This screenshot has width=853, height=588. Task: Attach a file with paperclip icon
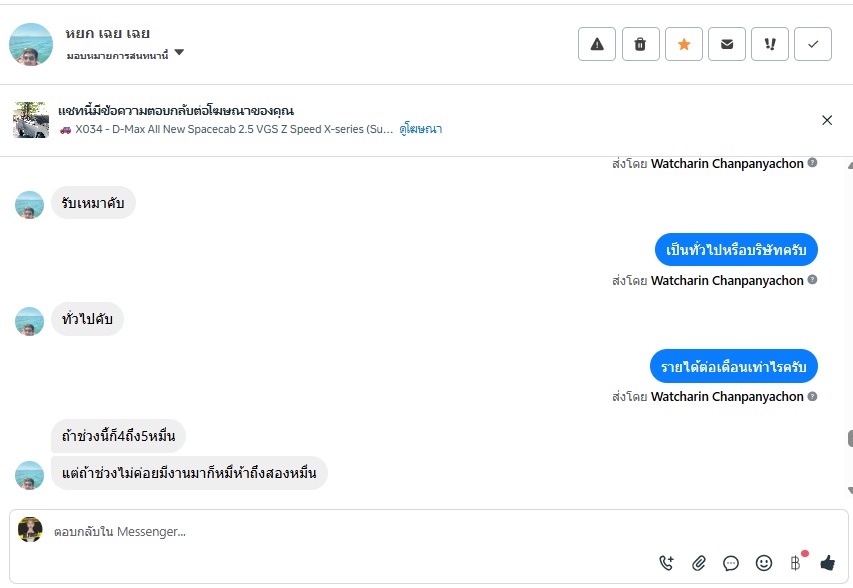tap(699, 563)
